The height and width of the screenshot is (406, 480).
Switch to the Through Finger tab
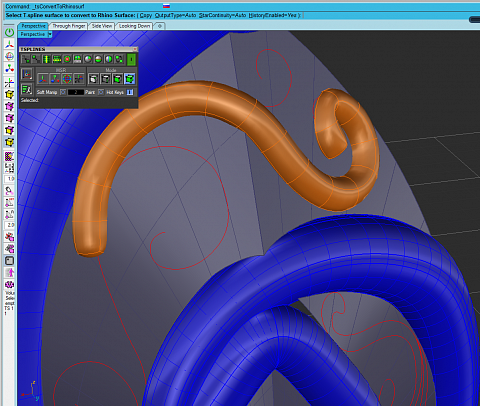pyautogui.click(x=69, y=26)
